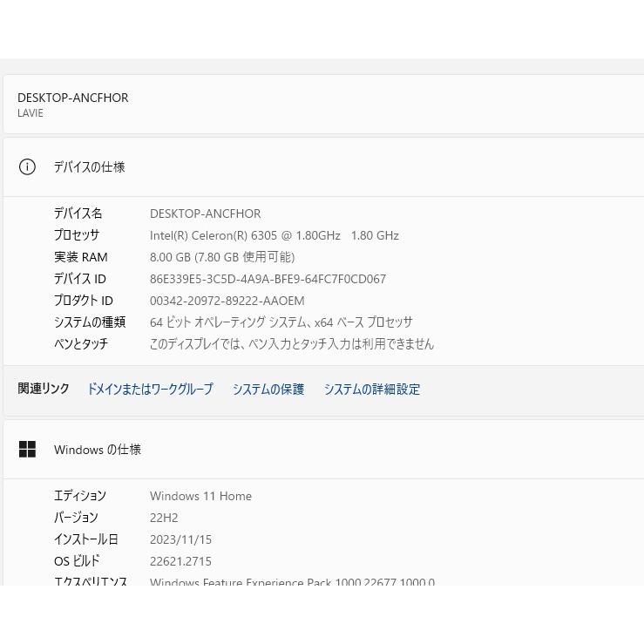
Task: Click the Windows logo icon beside Windows の仕様
Action: click(27, 449)
